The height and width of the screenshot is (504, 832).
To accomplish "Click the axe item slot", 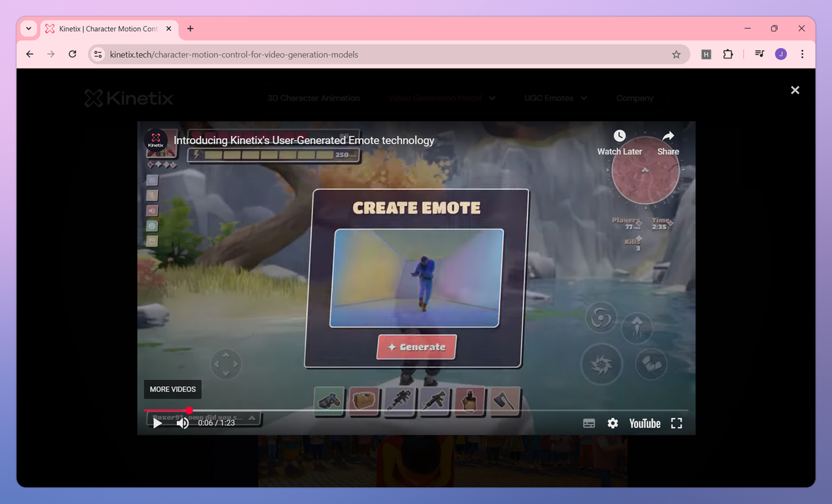I will pos(505,401).
